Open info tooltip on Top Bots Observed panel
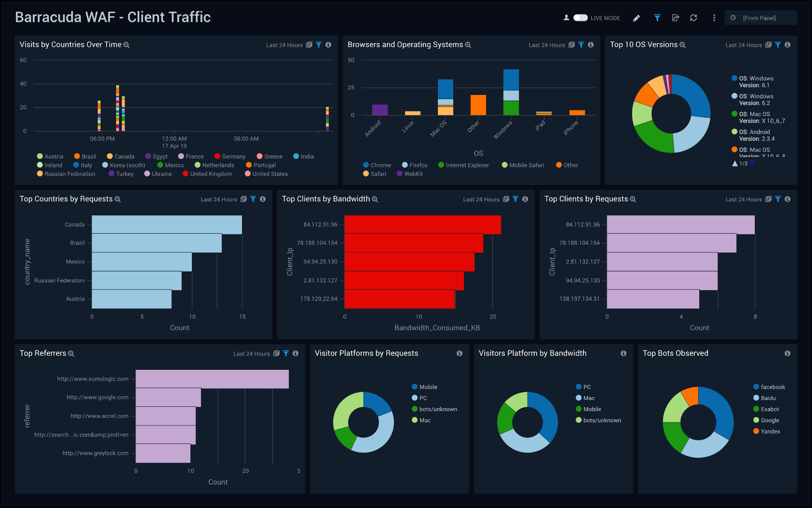The height and width of the screenshot is (508, 812). pos(787,353)
